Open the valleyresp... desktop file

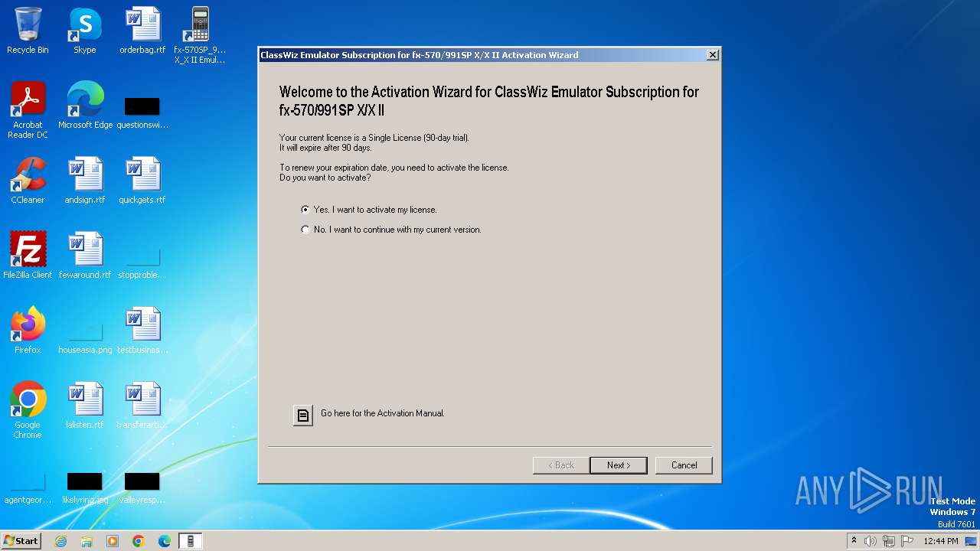coord(142,487)
